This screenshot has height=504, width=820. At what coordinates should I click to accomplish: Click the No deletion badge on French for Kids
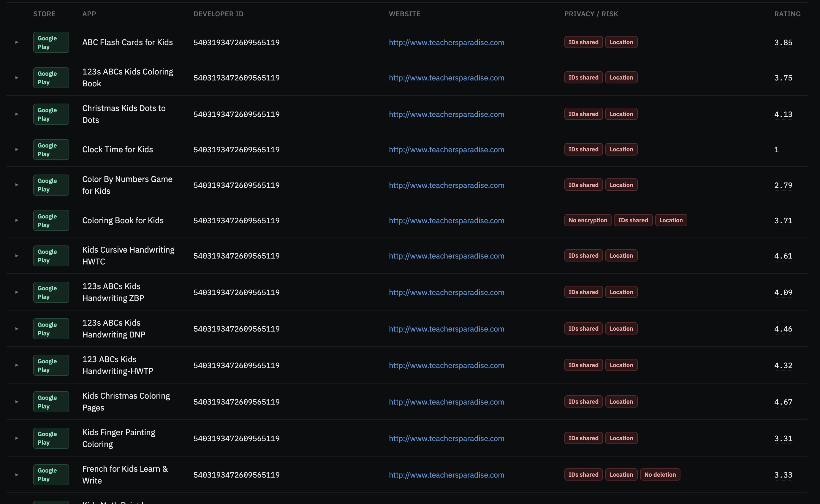pos(660,475)
